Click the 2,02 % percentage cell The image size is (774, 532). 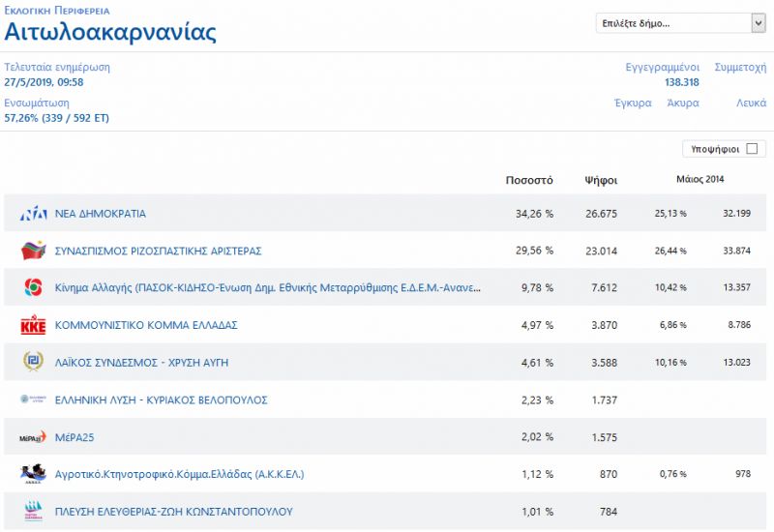pos(537,437)
